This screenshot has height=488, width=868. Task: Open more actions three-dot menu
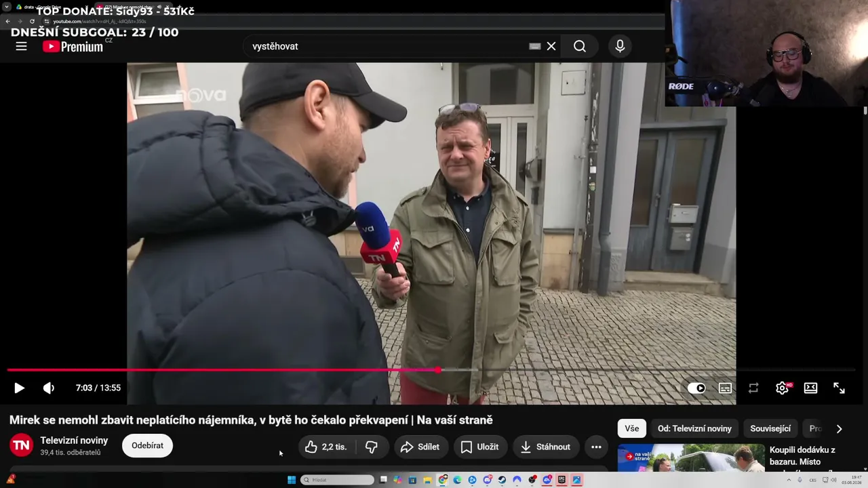click(x=596, y=447)
